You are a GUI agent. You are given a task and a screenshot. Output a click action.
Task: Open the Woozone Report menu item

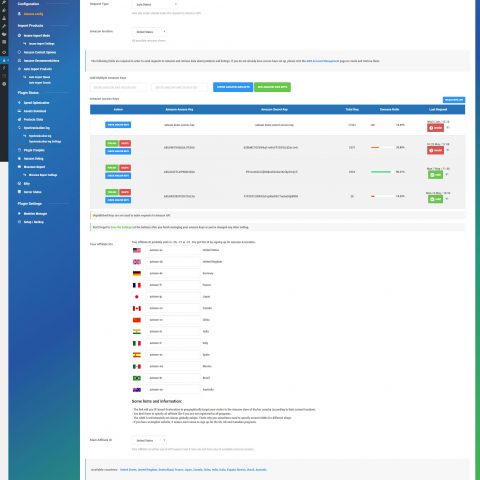click(x=34, y=167)
